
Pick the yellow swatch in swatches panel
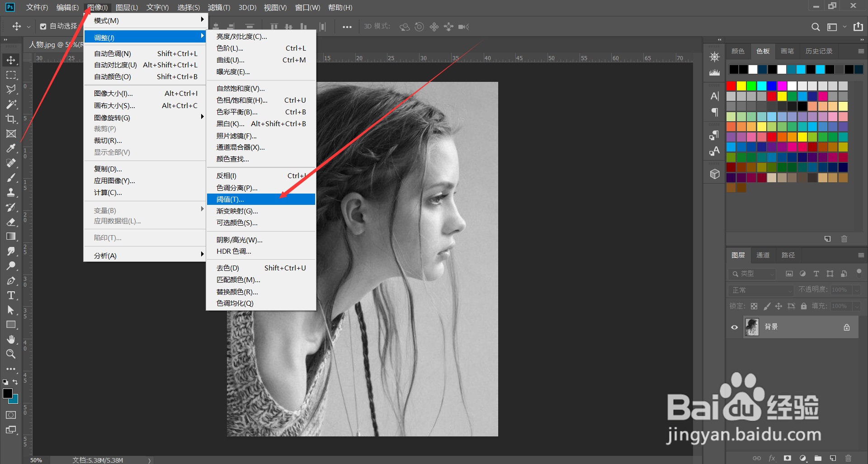click(x=741, y=86)
